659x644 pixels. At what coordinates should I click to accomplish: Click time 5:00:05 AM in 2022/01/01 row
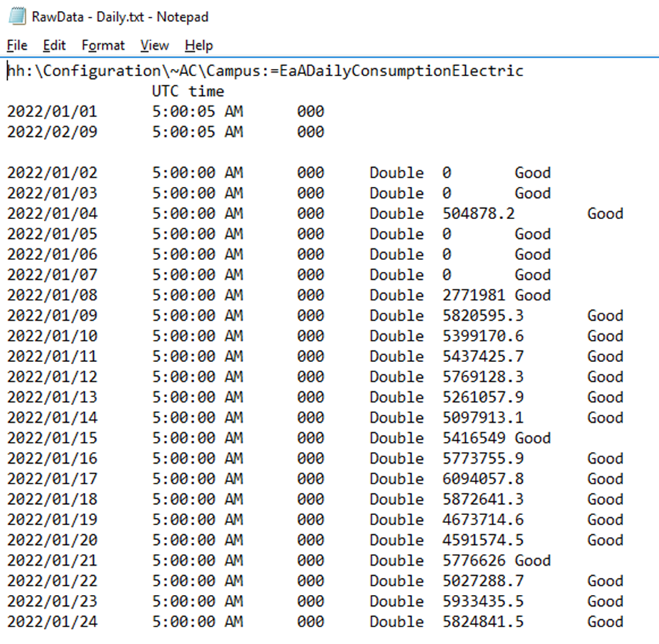197,112
